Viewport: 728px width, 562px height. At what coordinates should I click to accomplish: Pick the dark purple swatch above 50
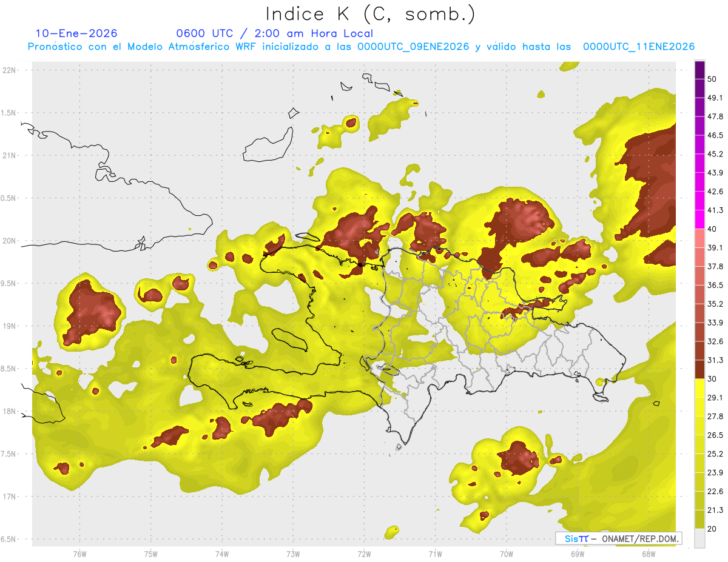click(x=699, y=70)
